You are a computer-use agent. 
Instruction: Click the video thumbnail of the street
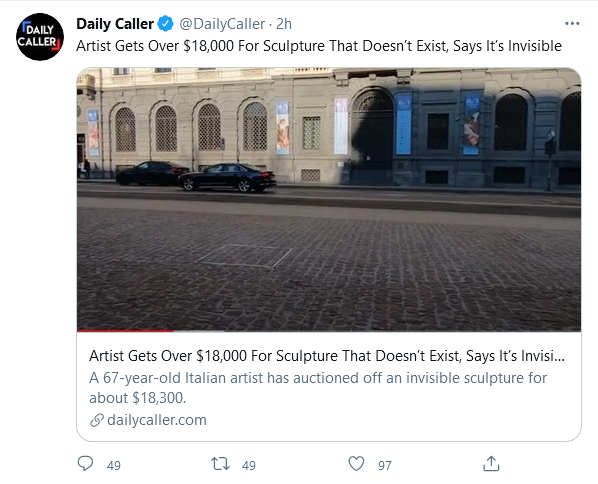click(x=329, y=199)
